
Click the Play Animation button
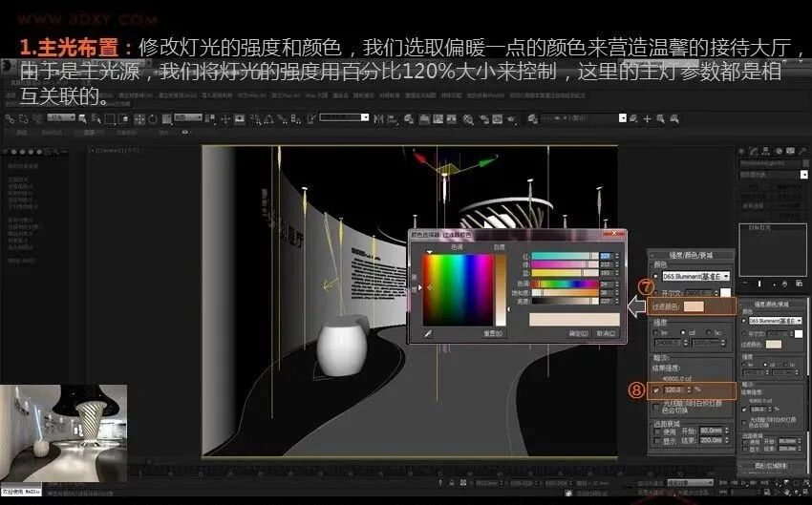[x=743, y=483]
